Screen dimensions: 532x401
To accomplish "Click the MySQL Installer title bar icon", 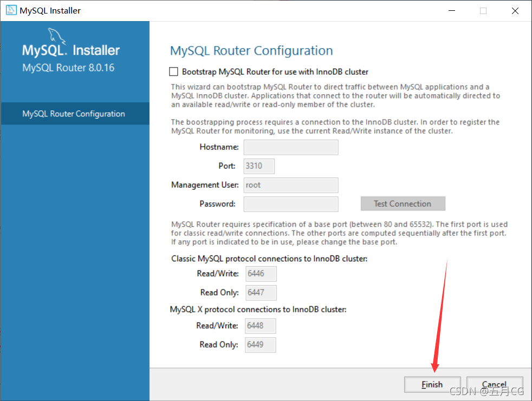I will click(11, 10).
